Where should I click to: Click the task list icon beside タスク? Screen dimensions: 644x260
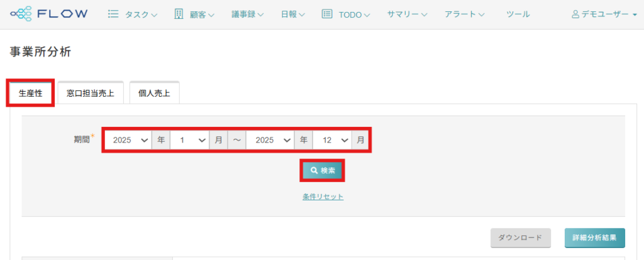113,14
